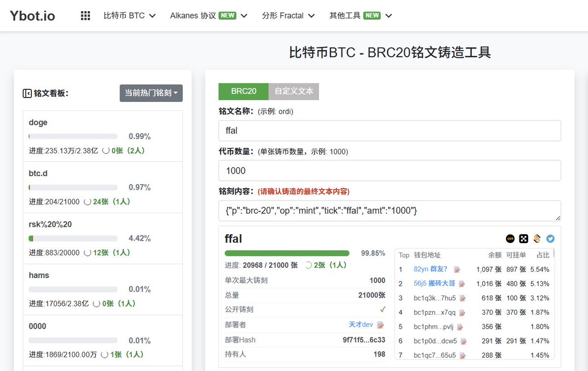The width and height of the screenshot is (588, 371).
Task: Select the 0000 inscription card
Action: [103, 340]
